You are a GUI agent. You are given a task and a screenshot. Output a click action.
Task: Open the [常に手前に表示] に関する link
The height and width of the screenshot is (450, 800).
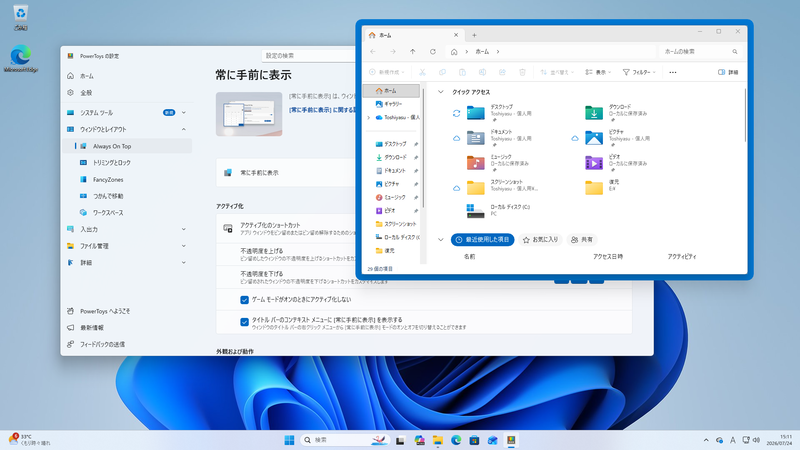(x=322, y=110)
